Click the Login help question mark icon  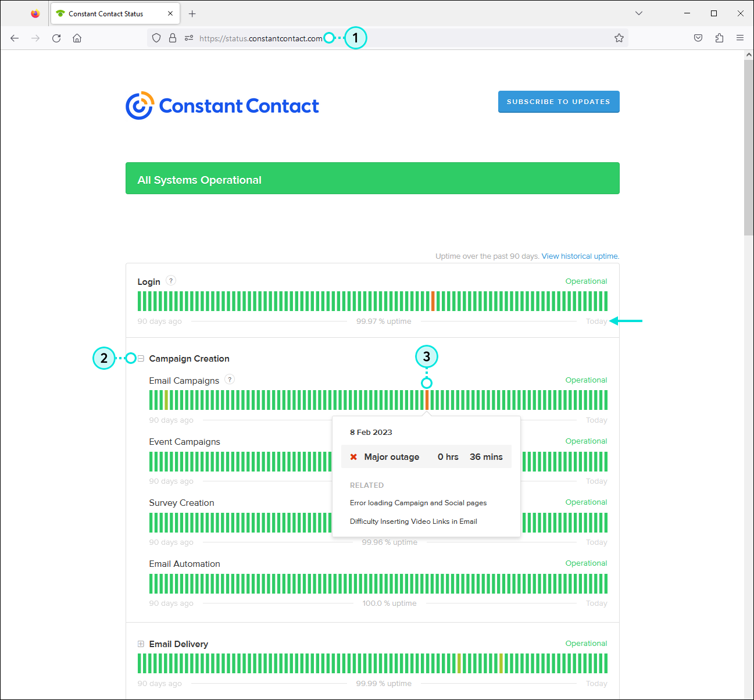171,281
